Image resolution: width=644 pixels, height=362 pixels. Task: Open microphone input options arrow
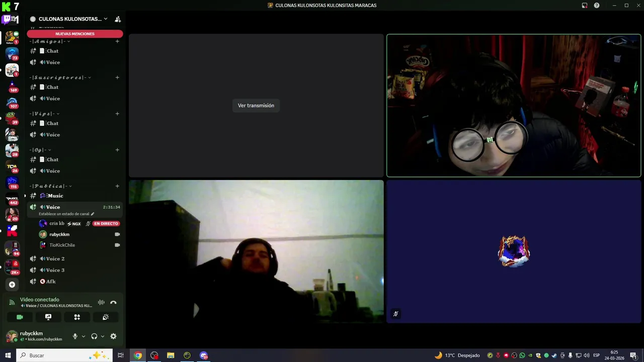pos(84,336)
